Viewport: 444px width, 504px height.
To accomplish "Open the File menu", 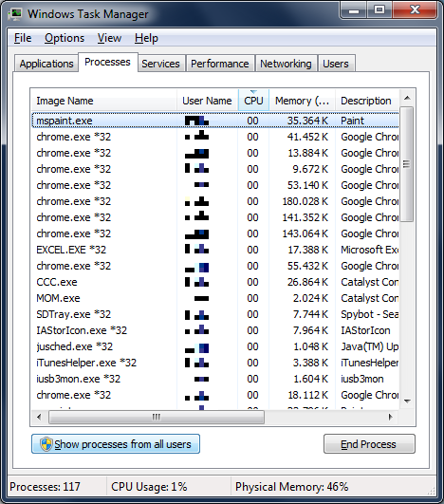I will point(23,38).
